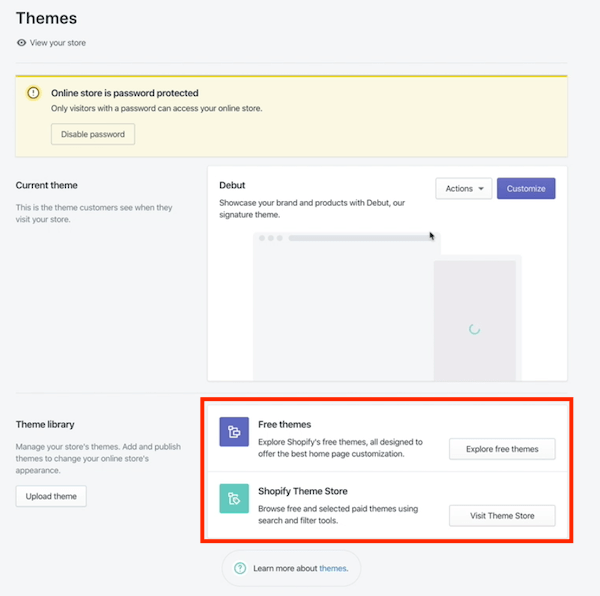
Task: Click the Upload theme button
Action: (x=51, y=496)
